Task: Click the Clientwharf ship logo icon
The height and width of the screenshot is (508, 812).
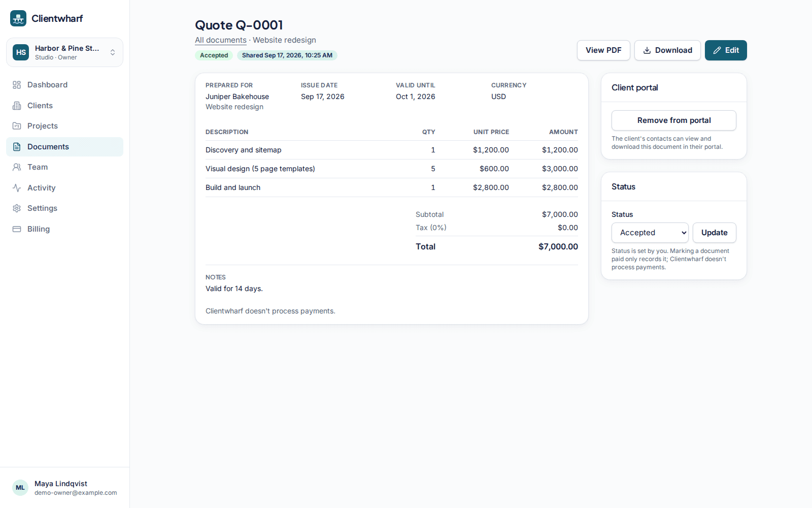Action: pos(18,18)
